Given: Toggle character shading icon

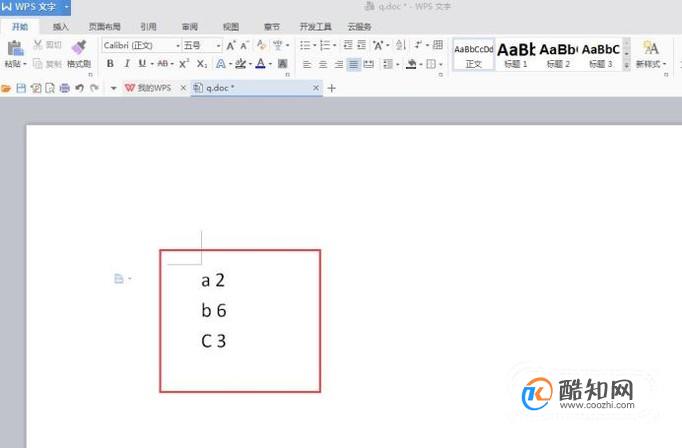Looking at the screenshot, I should (282, 64).
